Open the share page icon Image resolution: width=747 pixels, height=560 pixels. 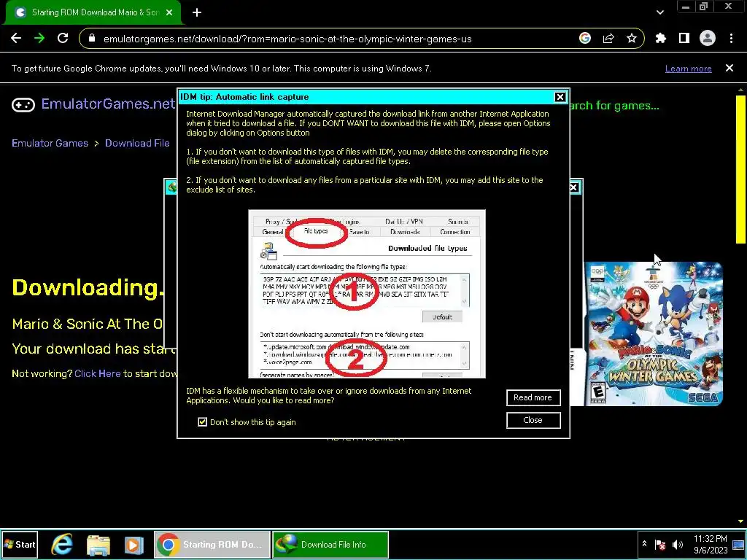coord(608,39)
